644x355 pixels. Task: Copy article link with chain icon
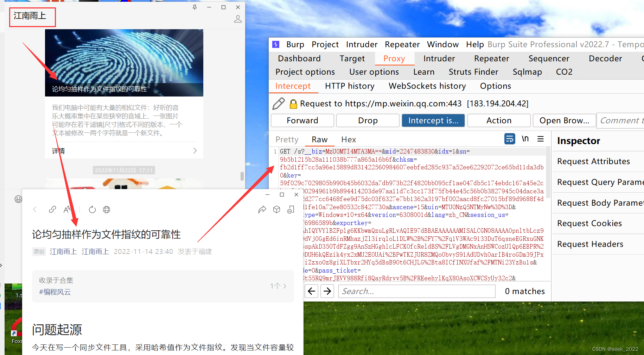pos(52,210)
